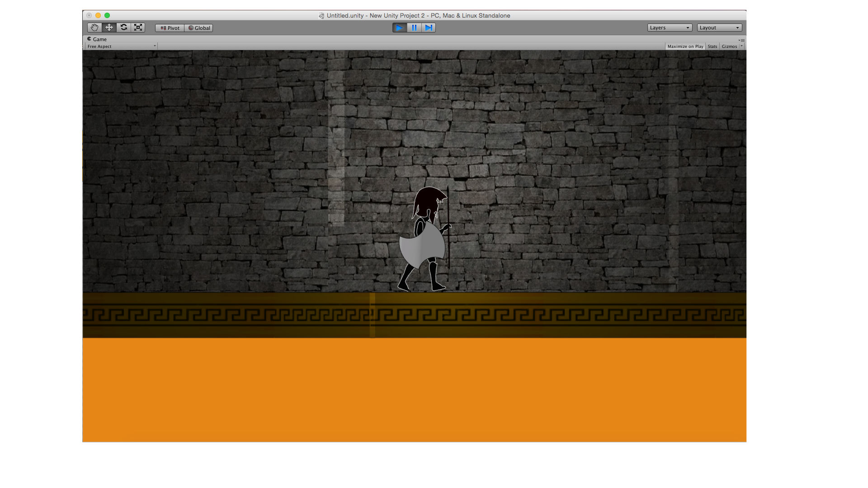Viewport: 868px width, 488px height.
Task: Select the Hand tool
Action: tap(94, 28)
